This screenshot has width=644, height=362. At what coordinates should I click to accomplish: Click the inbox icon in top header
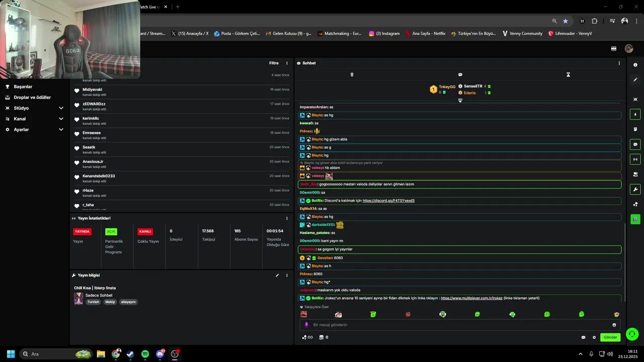(614, 49)
